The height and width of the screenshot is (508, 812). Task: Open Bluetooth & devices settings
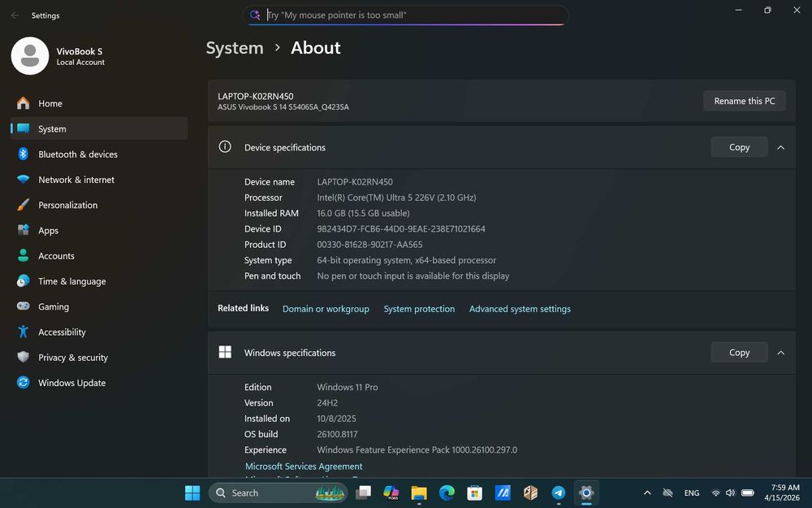tap(99, 154)
